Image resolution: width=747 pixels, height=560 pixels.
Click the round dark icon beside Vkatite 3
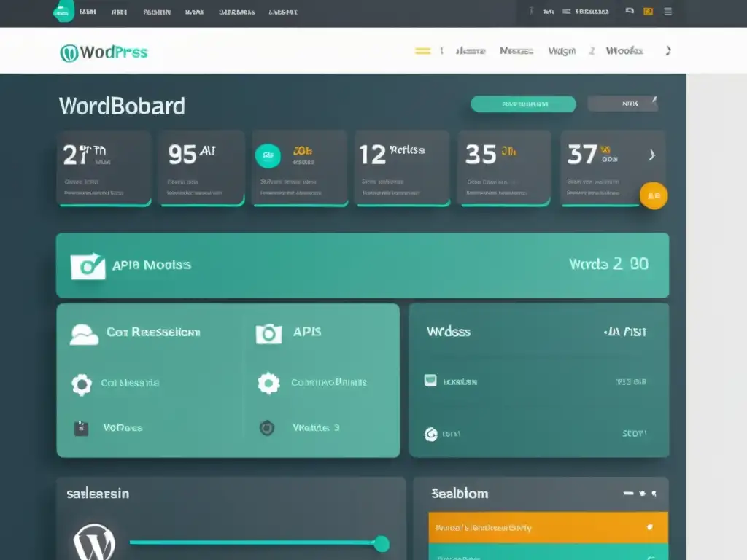tap(267, 428)
